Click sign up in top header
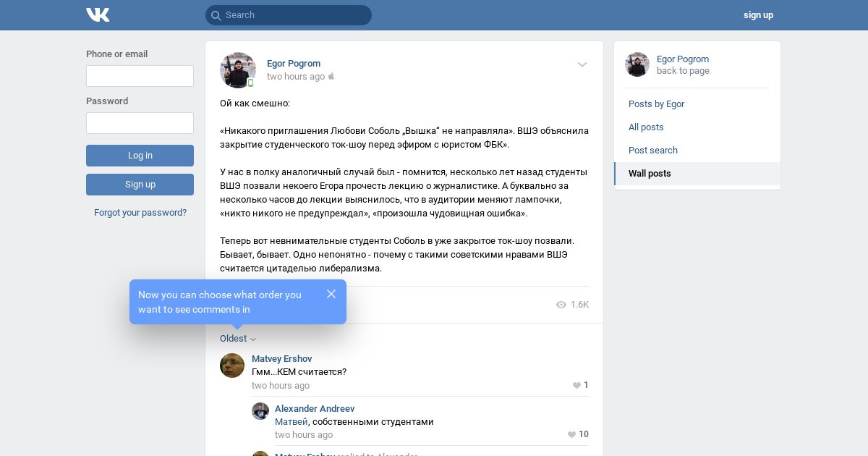This screenshot has height=456, width=868. click(x=758, y=15)
